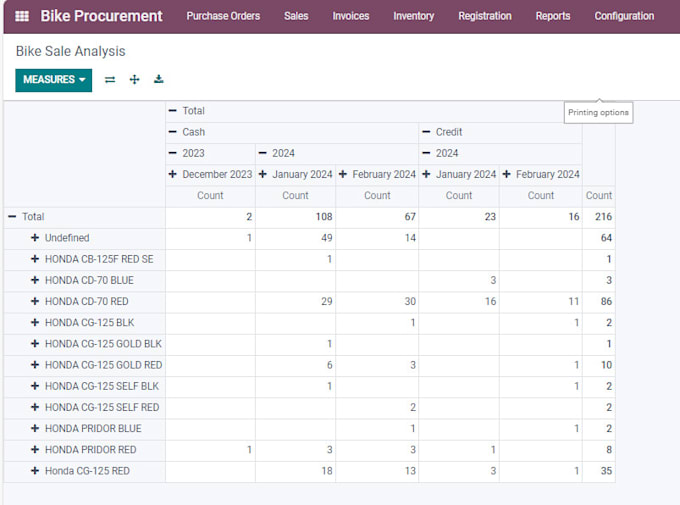The height and width of the screenshot is (505, 680).
Task: Open the Registration menu
Action: coord(485,16)
